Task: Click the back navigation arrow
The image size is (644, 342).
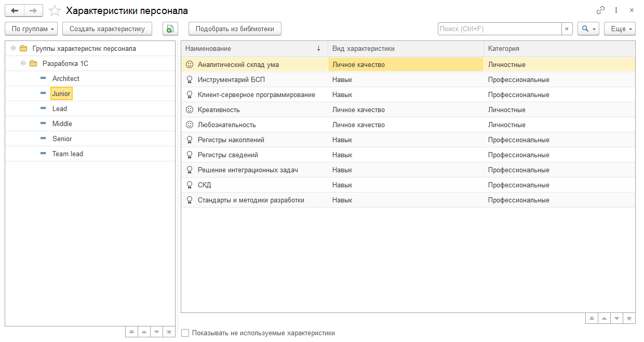Action: point(15,10)
